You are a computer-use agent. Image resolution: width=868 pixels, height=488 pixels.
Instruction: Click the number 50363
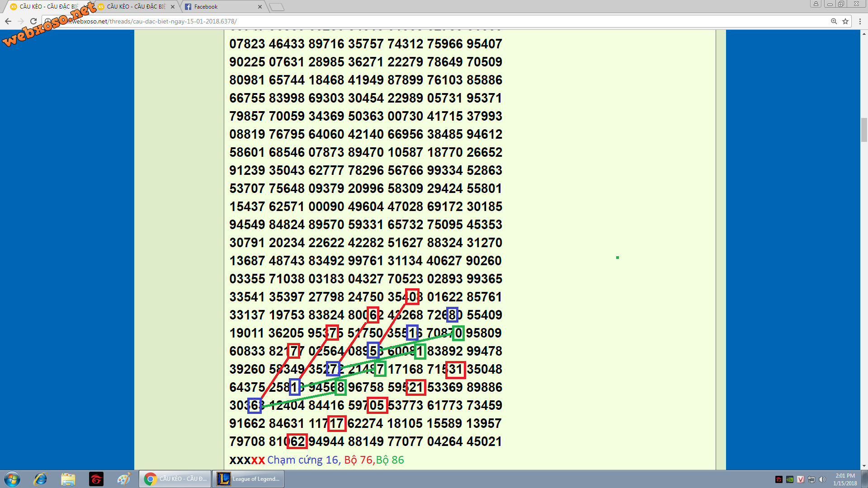click(366, 116)
